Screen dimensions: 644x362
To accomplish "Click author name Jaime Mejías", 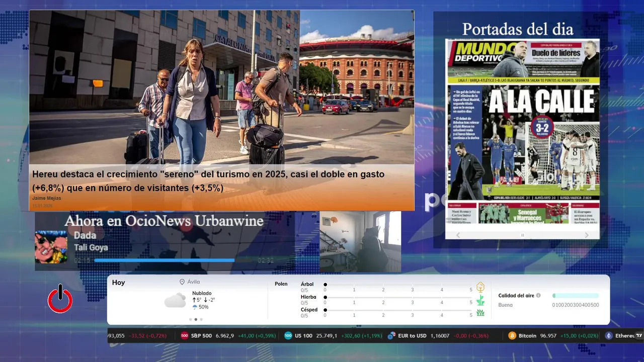I will pyautogui.click(x=47, y=198).
